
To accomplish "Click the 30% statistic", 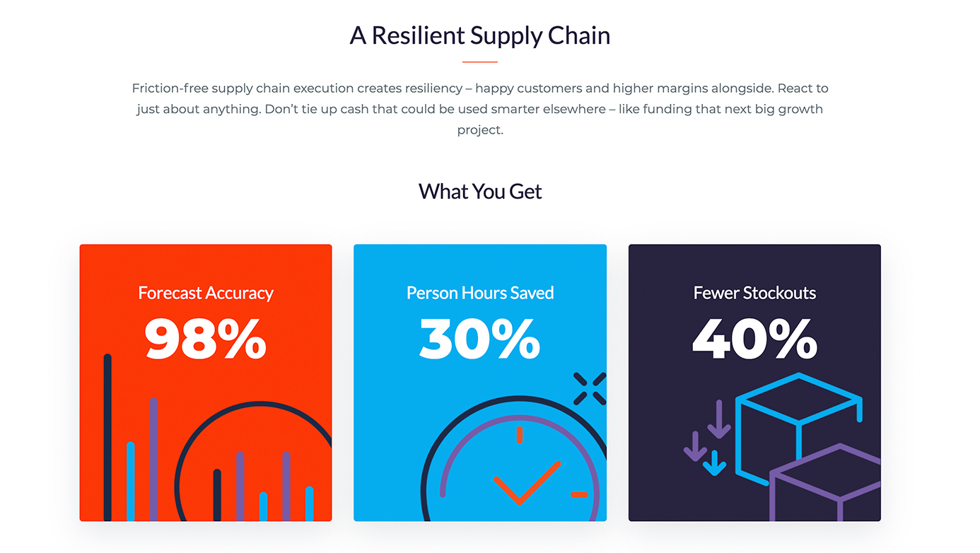I will click(x=480, y=339).
